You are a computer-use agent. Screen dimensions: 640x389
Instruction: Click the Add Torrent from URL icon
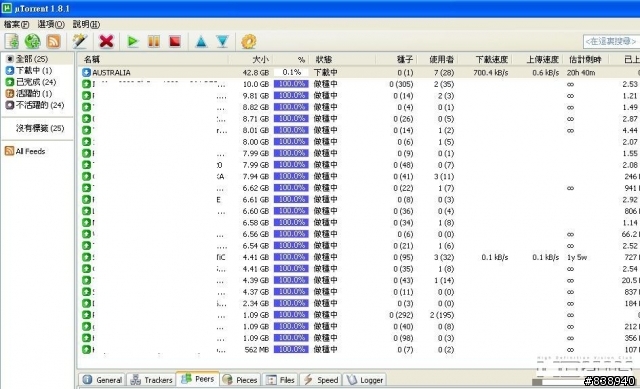33,41
